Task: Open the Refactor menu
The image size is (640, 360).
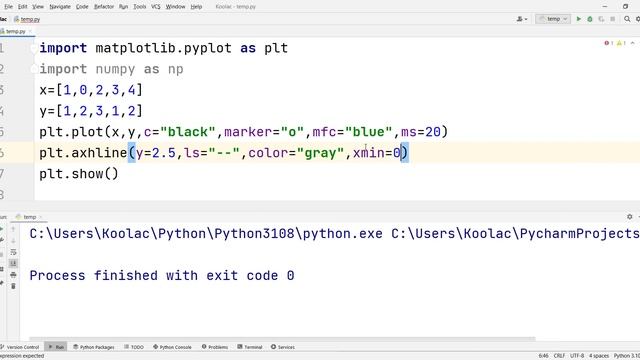Action: click(104, 7)
